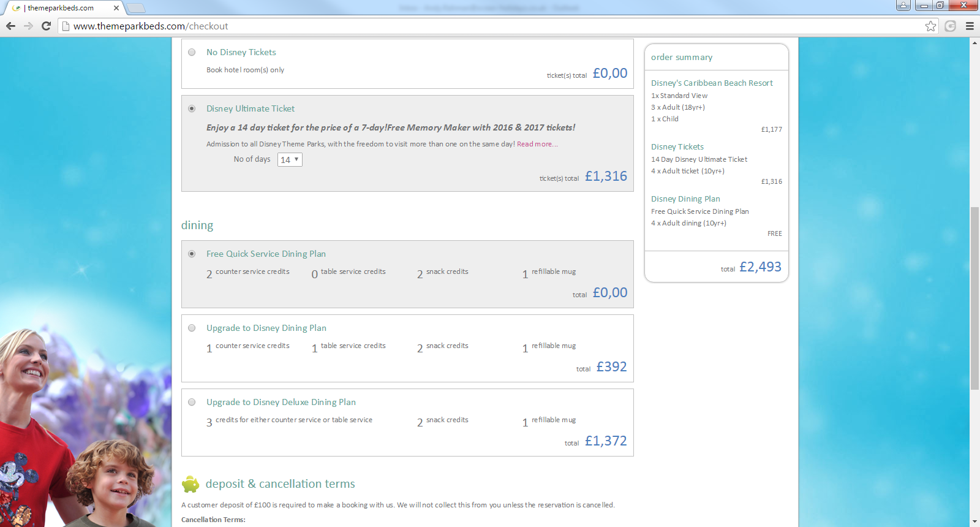Click the £1,372 deluxe dining total
The width and height of the screenshot is (980, 527).
[x=606, y=441]
